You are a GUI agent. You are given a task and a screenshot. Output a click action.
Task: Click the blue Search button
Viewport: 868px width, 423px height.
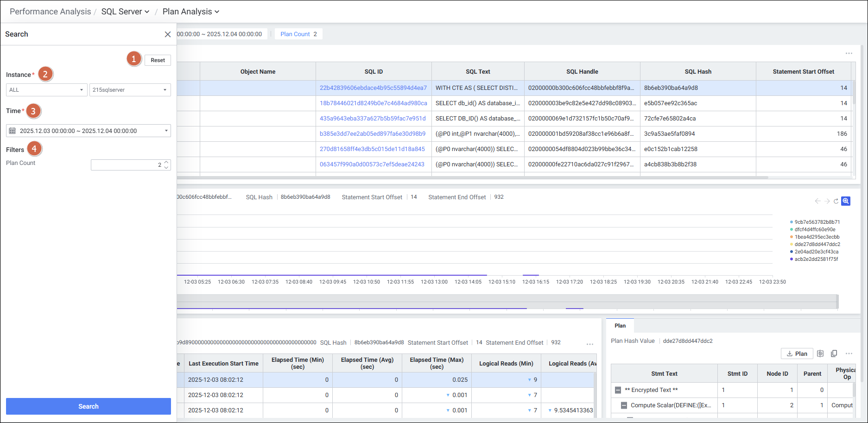click(89, 406)
